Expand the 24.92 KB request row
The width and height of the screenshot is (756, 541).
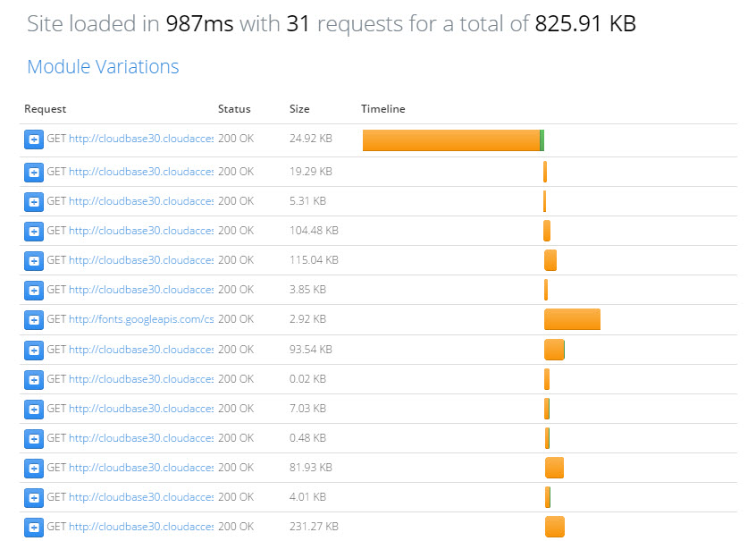(x=34, y=139)
